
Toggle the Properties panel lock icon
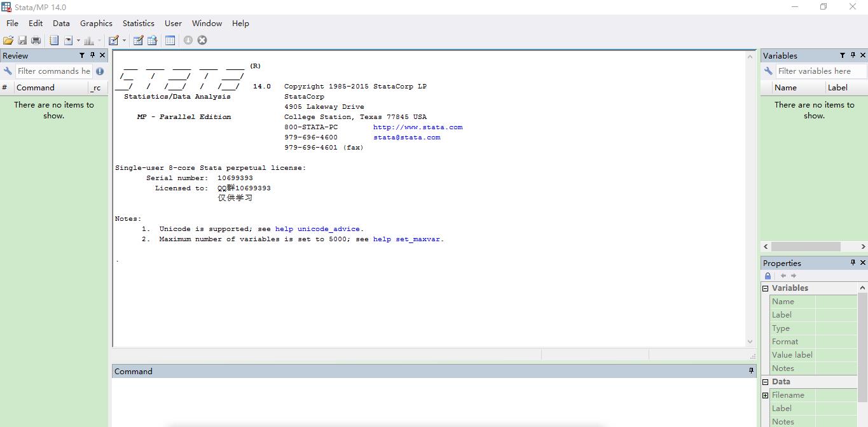pos(768,276)
